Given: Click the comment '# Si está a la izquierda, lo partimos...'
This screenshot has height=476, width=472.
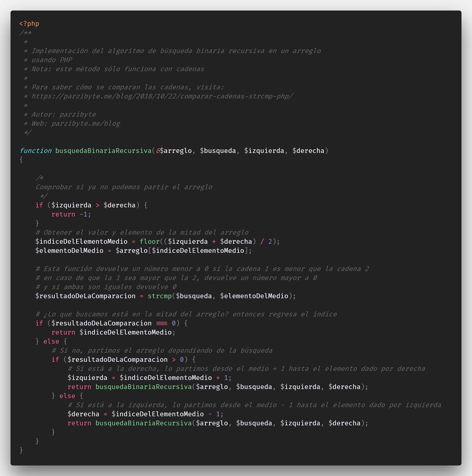Looking at the screenshot, I should tap(254, 405).
